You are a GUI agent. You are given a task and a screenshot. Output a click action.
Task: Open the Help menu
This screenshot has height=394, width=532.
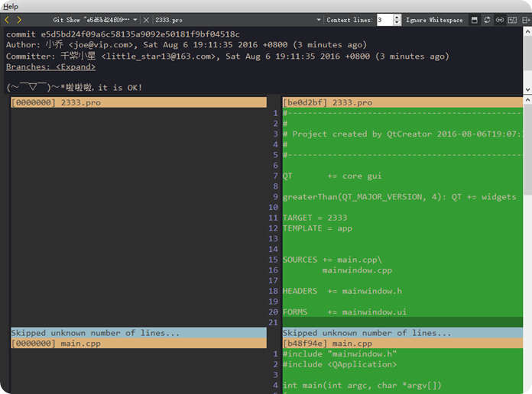click(11, 6)
